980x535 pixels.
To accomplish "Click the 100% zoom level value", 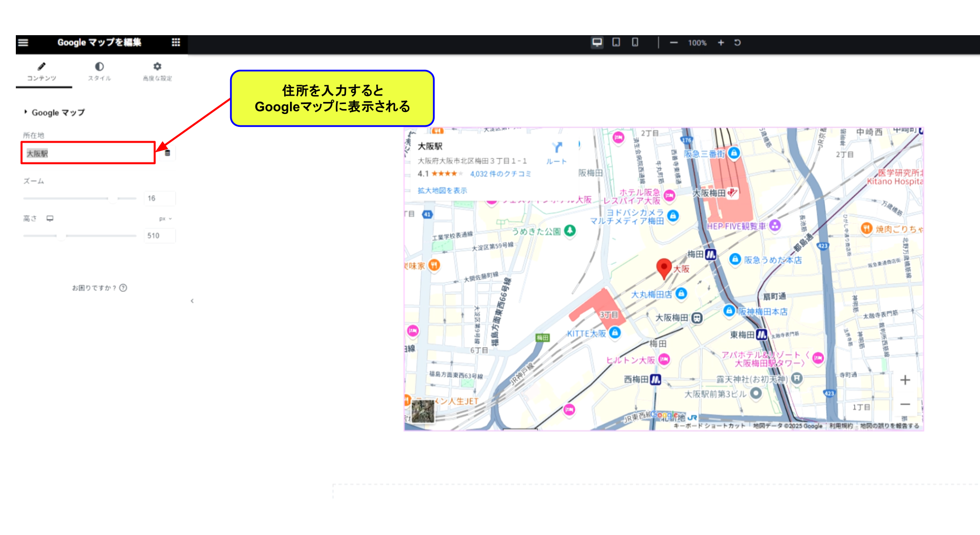I will tap(697, 43).
